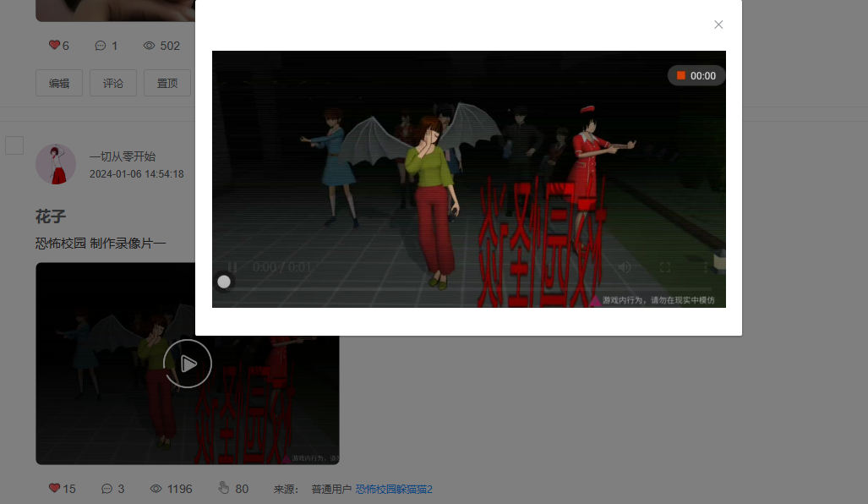
Task: Open the video player's more options menu
Action: click(x=706, y=267)
